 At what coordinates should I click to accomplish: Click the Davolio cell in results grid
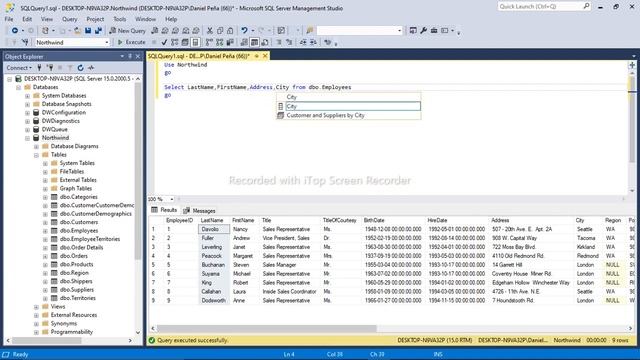[x=214, y=229]
